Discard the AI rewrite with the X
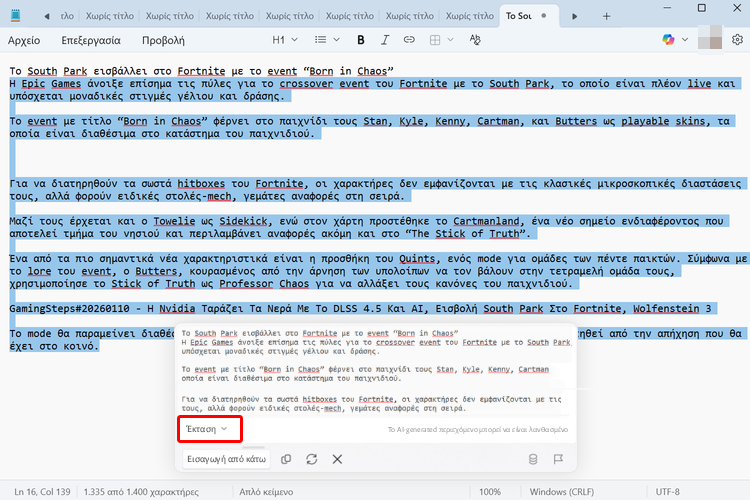Screen dimensions: 750x500 (337, 459)
